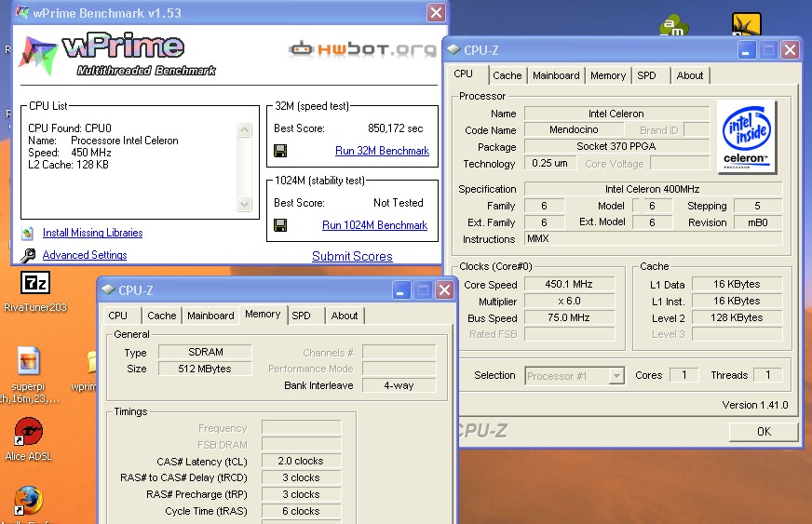Click the CPU-Z processor window title icon

click(453, 49)
